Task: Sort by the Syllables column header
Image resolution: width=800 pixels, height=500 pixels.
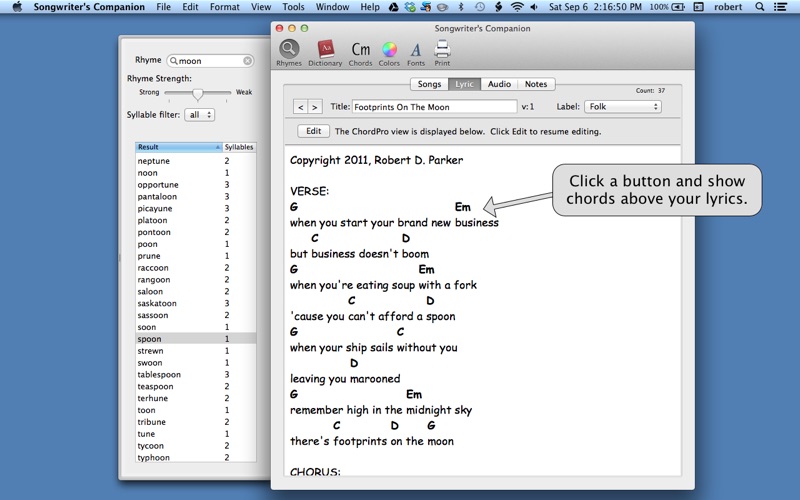Action: point(239,147)
